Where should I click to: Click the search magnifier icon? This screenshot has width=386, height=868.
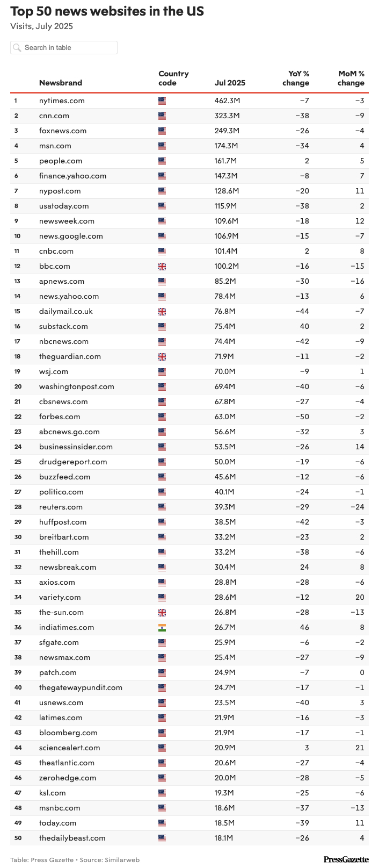17,48
